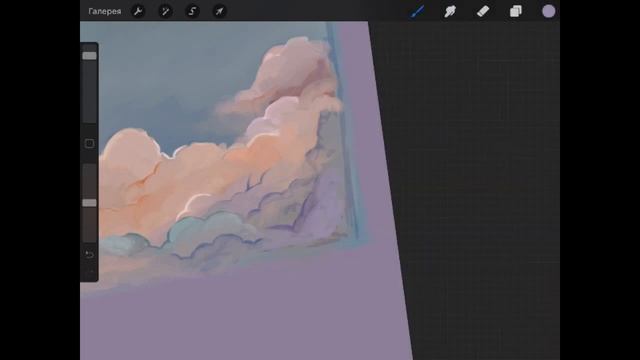
Task: Activate the Transform arrow tool
Action: point(220,11)
